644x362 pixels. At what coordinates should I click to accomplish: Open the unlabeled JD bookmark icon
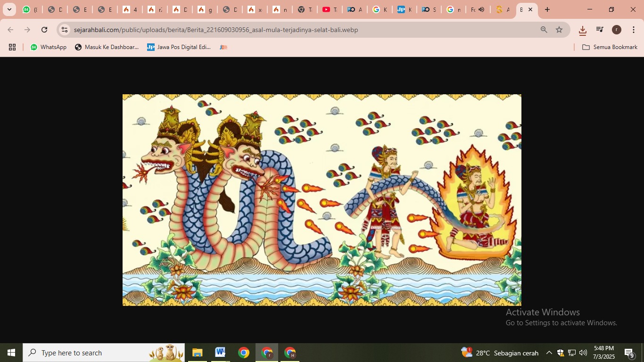pos(223,47)
